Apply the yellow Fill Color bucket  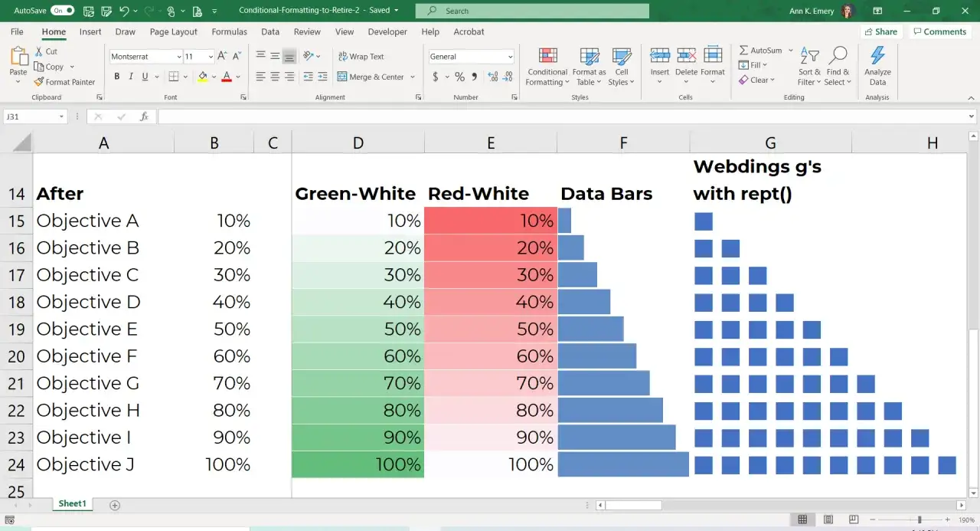(x=202, y=77)
